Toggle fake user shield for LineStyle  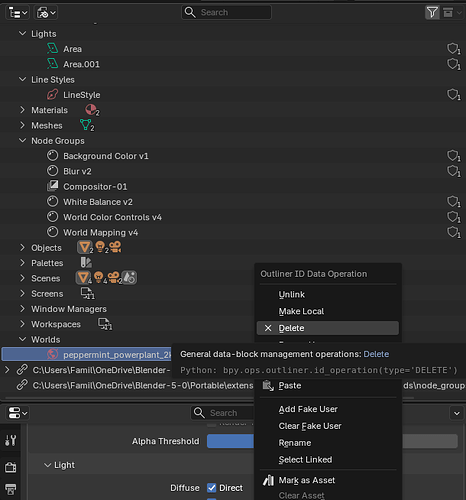(x=454, y=95)
